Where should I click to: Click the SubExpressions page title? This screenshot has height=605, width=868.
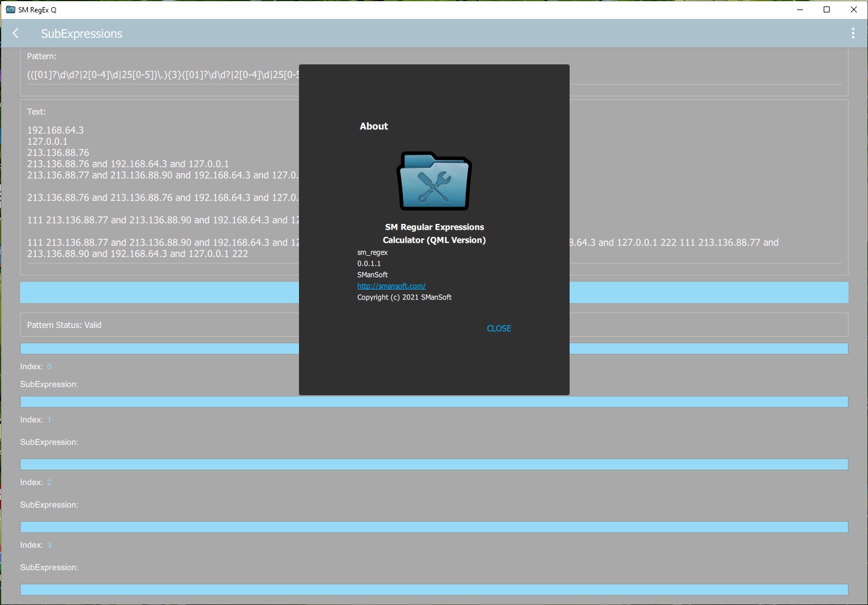(82, 34)
